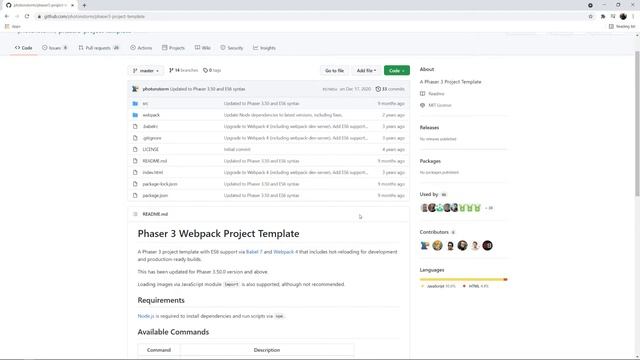
Task: Reload the page with the refresh icon
Action: point(27,16)
